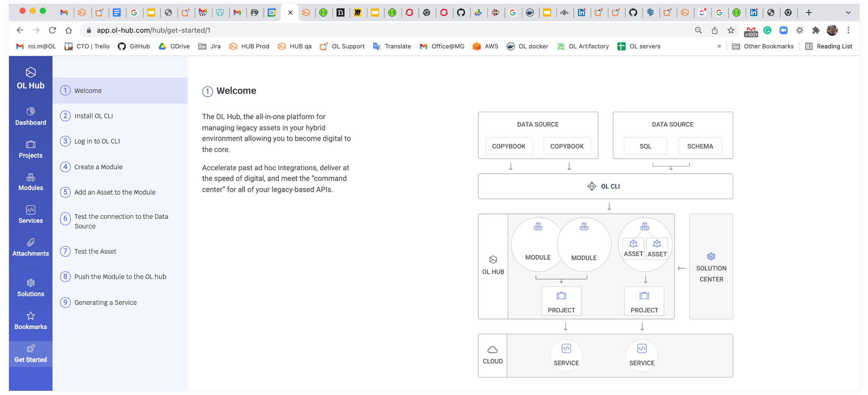Click the share page icon
This screenshot has height=395, width=868.
tap(715, 30)
